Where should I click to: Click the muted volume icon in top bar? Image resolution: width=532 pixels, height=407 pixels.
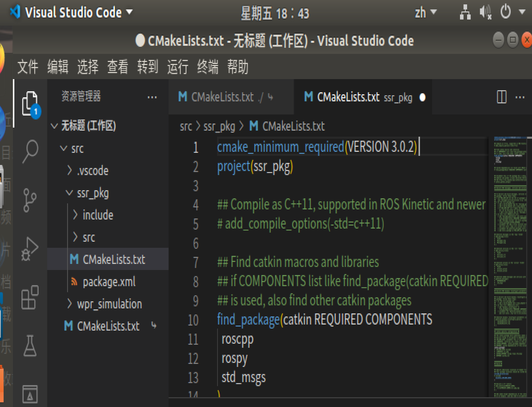tap(485, 12)
